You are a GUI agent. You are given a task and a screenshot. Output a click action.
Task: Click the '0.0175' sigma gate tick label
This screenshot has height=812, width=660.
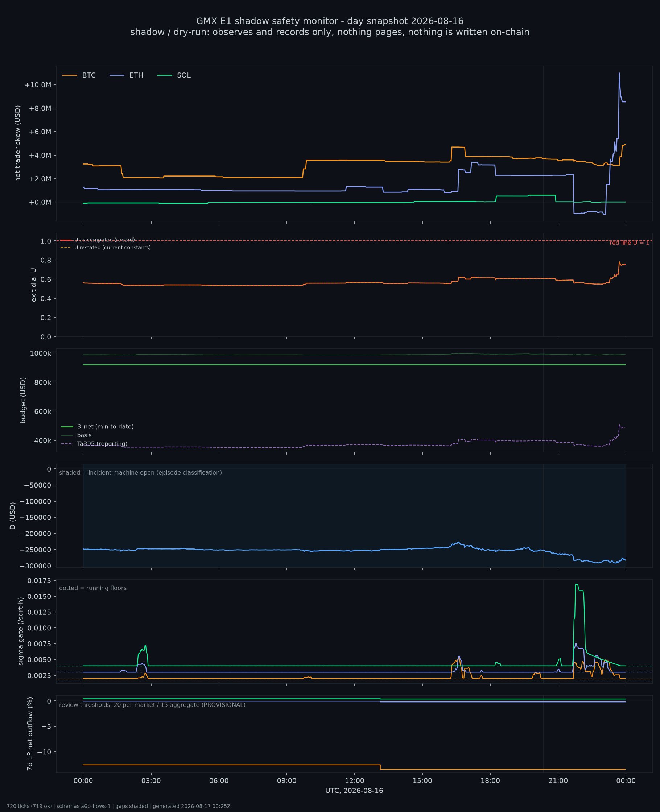point(39,581)
